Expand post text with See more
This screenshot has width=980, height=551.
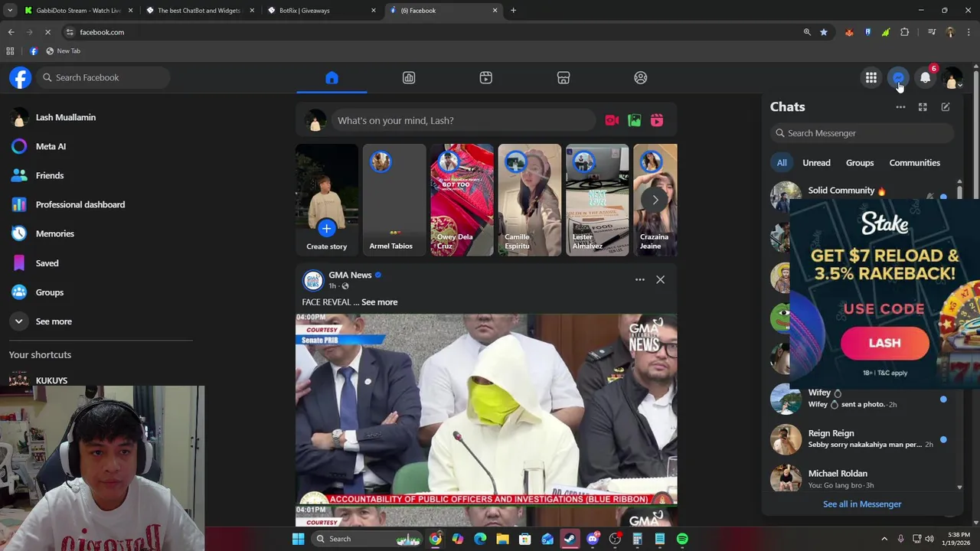pos(379,302)
